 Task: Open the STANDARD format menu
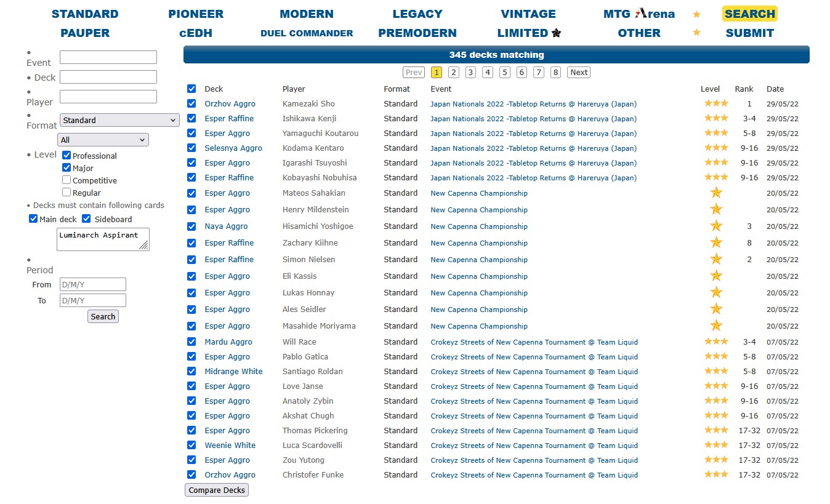tap(85, 14)
